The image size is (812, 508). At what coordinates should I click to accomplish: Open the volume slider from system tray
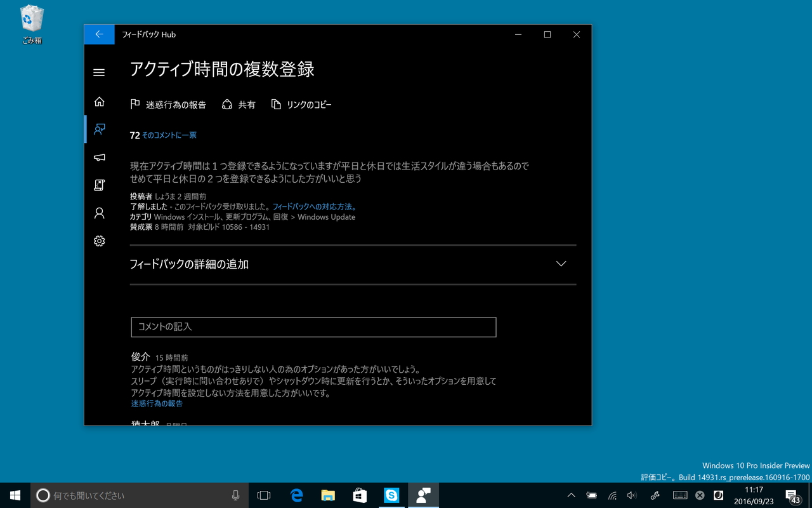(631, 495)
